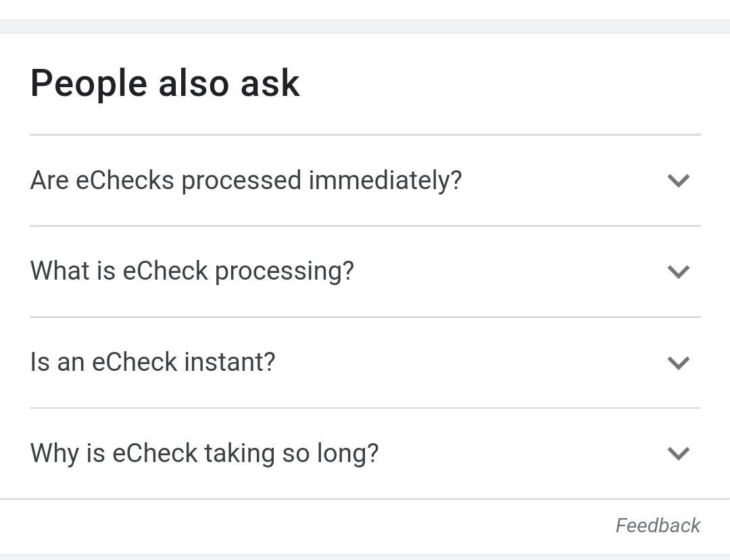Screen dimensions: 730x560
Task: Expand the 'What is eCheck processing?' question
Action: click(365, 272)
